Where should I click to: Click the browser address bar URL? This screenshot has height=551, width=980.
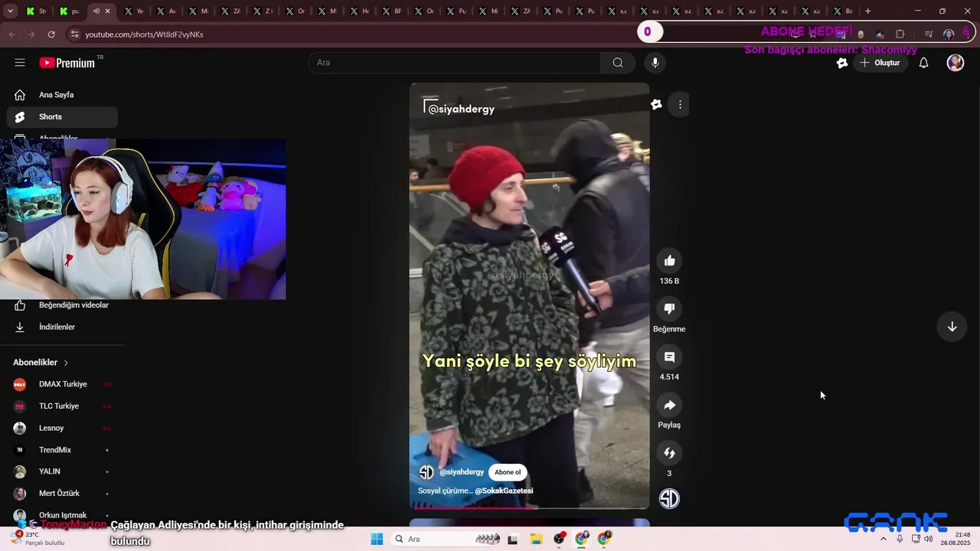click(x=144, y=34)
